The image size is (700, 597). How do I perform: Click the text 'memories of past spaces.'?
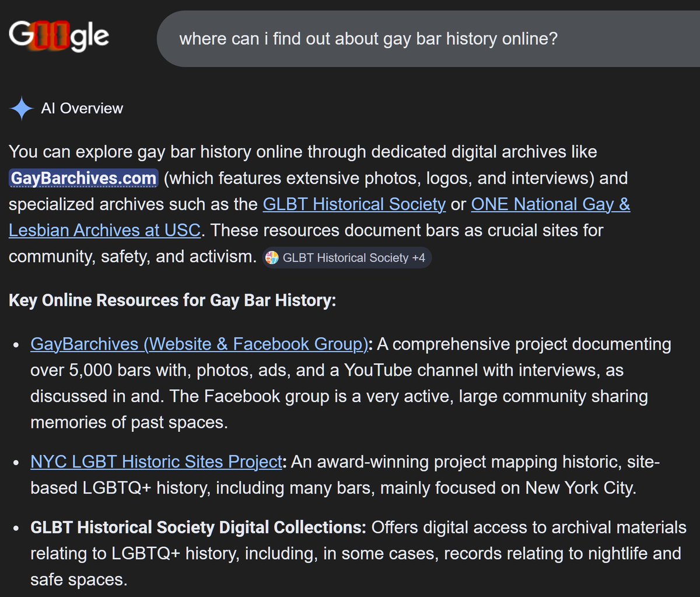click(x=129, y=422)
